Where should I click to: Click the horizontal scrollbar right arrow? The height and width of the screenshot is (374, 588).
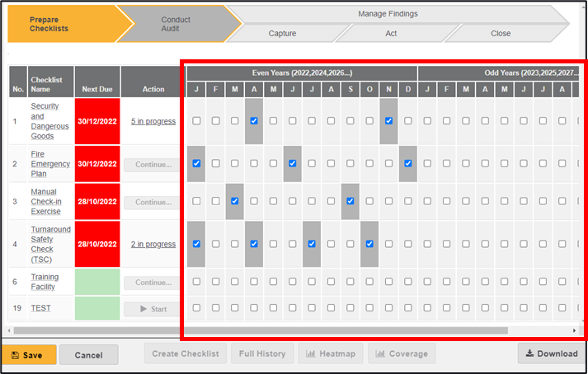(x=575, y=330)
